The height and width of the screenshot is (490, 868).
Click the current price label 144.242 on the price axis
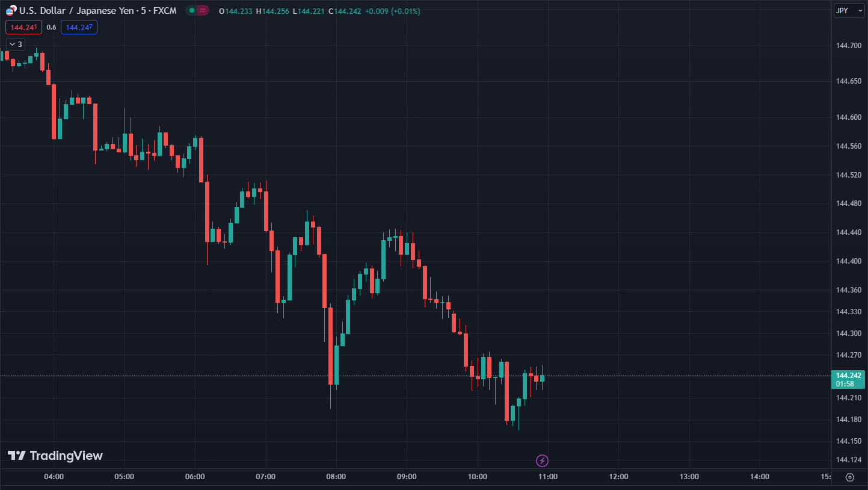pos(848,376)
